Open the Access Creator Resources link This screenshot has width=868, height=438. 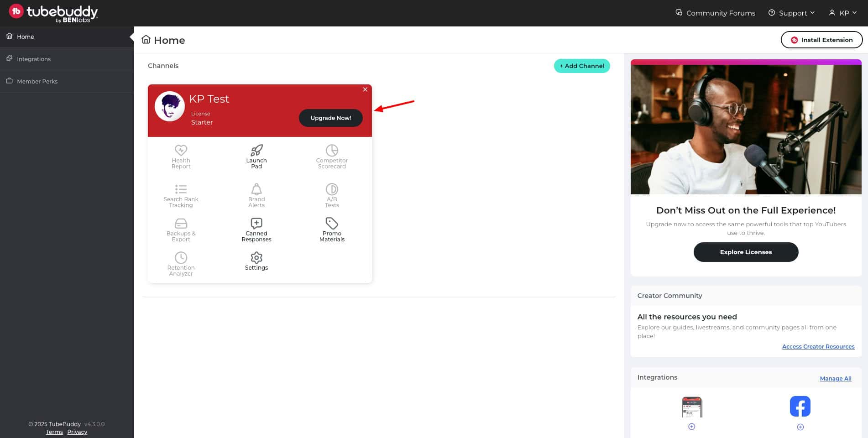point(818,346)
